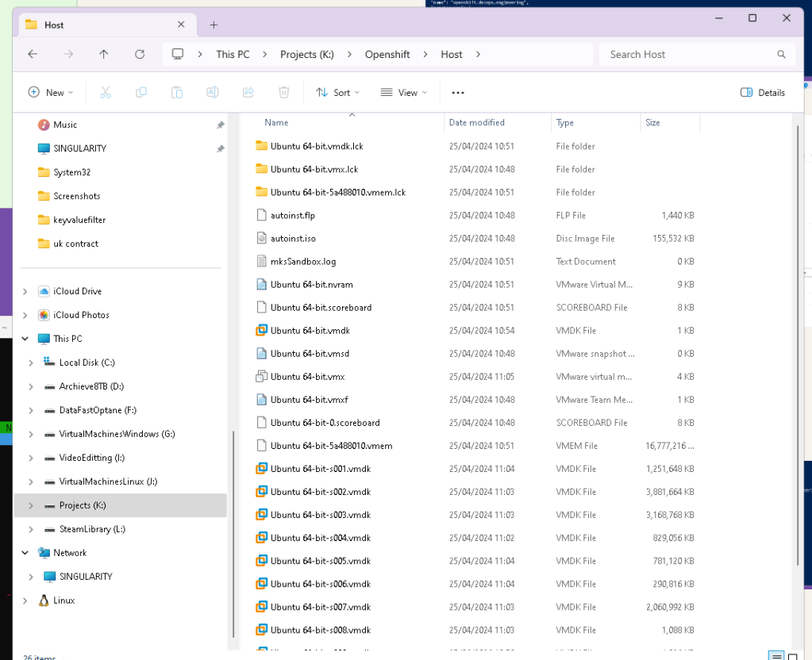The image size is (812, 660).
Task: Expand Archieve8TB (D:) drive node
Action: 31,386
